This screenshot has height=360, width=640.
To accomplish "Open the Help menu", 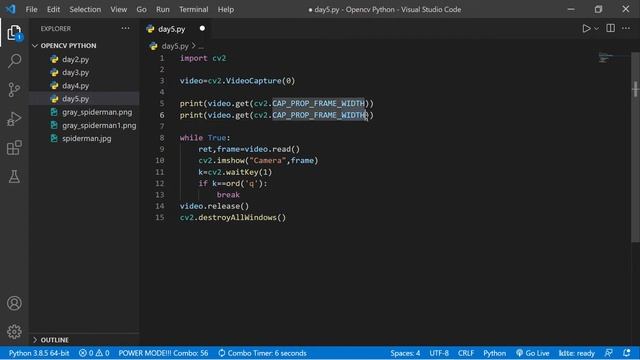I will [x=226, y=9].
